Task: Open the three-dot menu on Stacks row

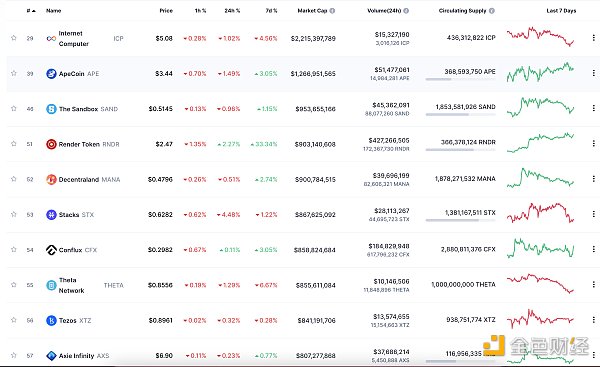Action: tap(593, 214)
